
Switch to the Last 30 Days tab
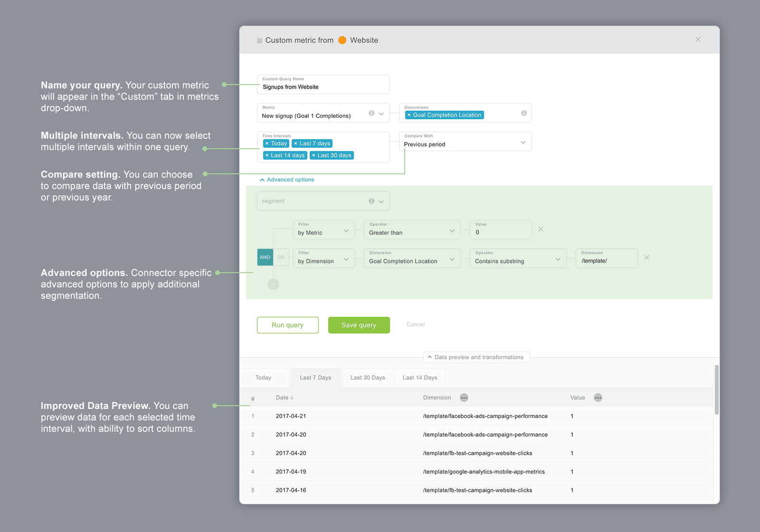[x=368, y=378]
